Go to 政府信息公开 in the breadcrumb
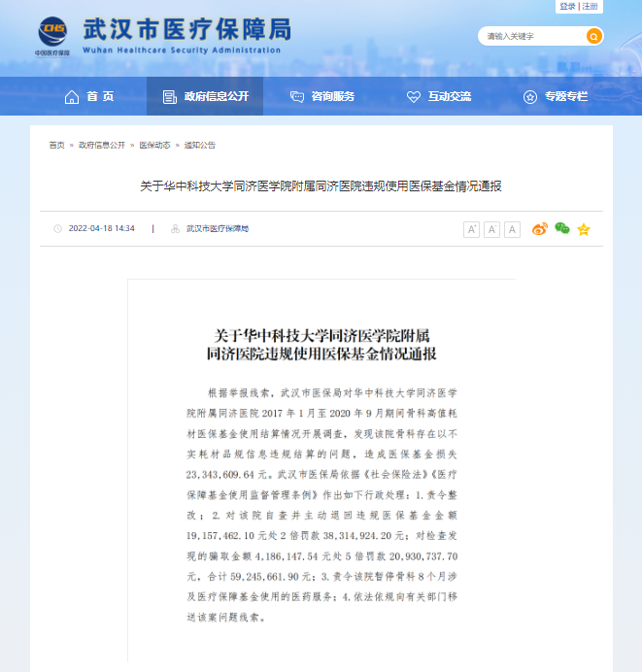Viewport: 642px width, 672px height. pyautogui.click(x=102, y=146)
